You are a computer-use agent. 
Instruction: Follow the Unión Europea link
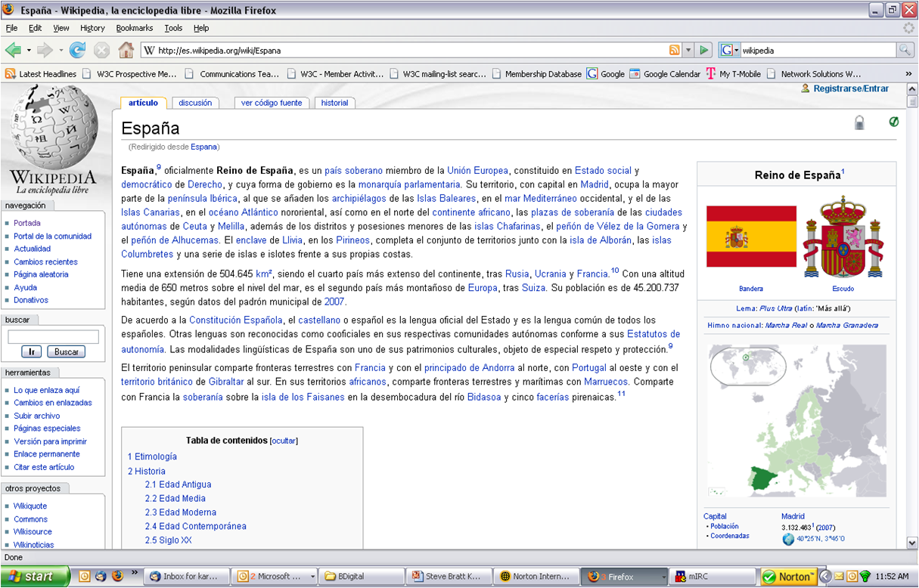[x=477, y=171]
